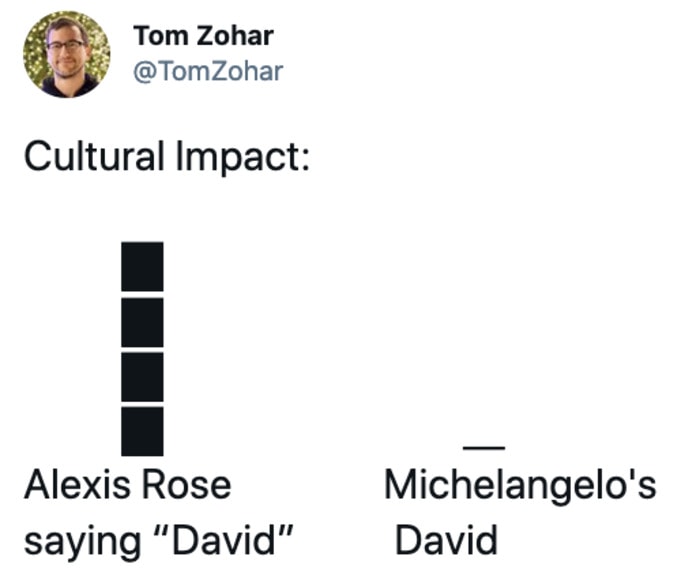Image resolution: width=700 pixels, height=583 pixels.
Task: Click the Cultural Impact: tweet text
Action: [167, 157]
